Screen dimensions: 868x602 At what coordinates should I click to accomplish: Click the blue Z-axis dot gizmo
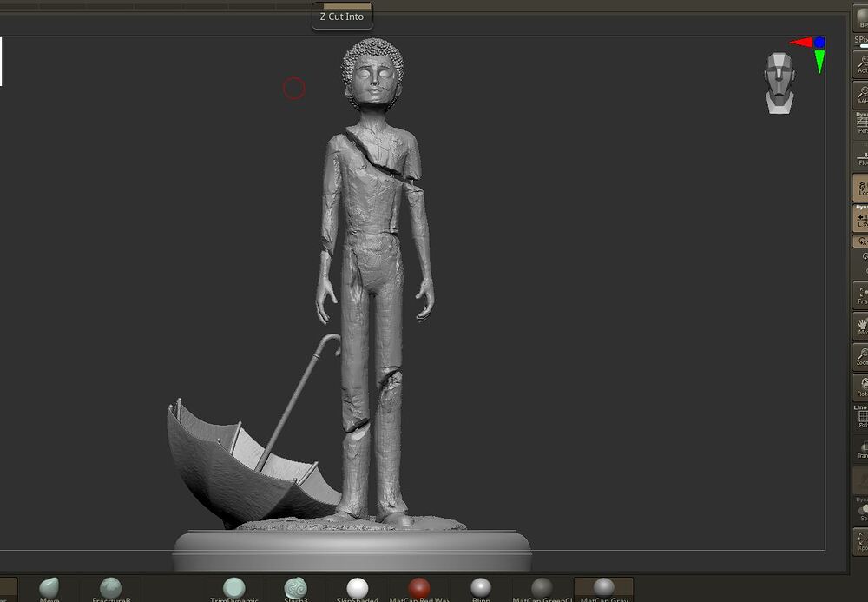pyautogui.click(x=819, y=42)
